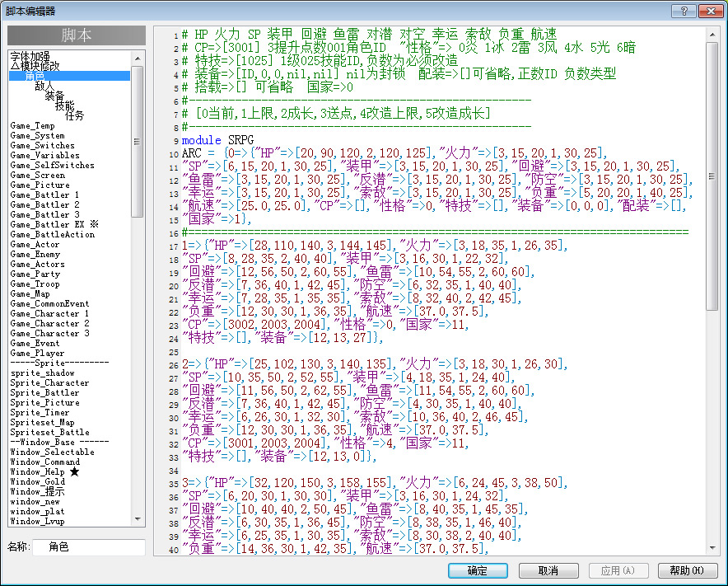This screenshot has height=586, width=728.
Task: Click the 名称 input field
Action: point(89,547)
